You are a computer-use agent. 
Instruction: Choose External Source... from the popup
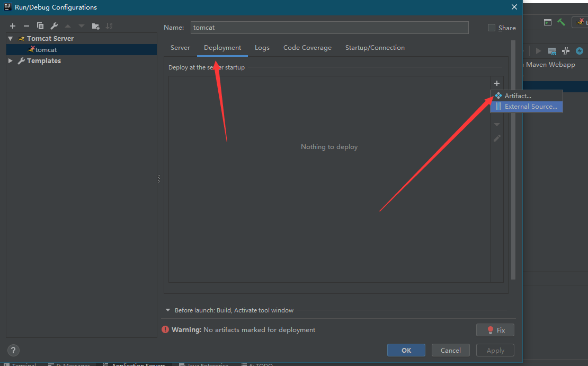coord(527,107)
